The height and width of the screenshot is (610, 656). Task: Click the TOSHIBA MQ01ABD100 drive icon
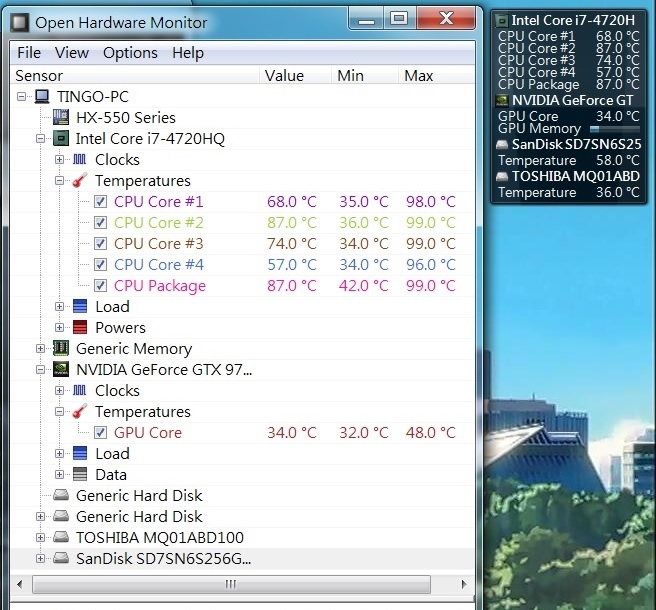(61, 537)
